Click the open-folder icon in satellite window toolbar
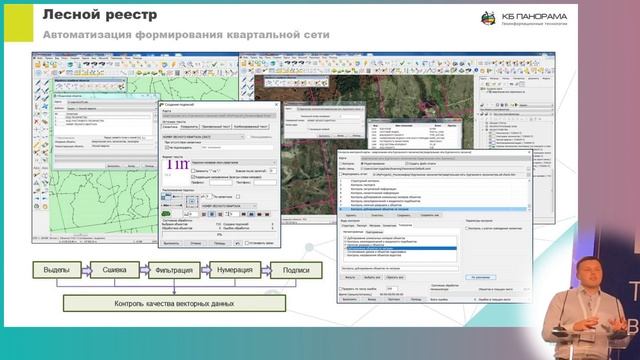640x360 pixels. 244,63
